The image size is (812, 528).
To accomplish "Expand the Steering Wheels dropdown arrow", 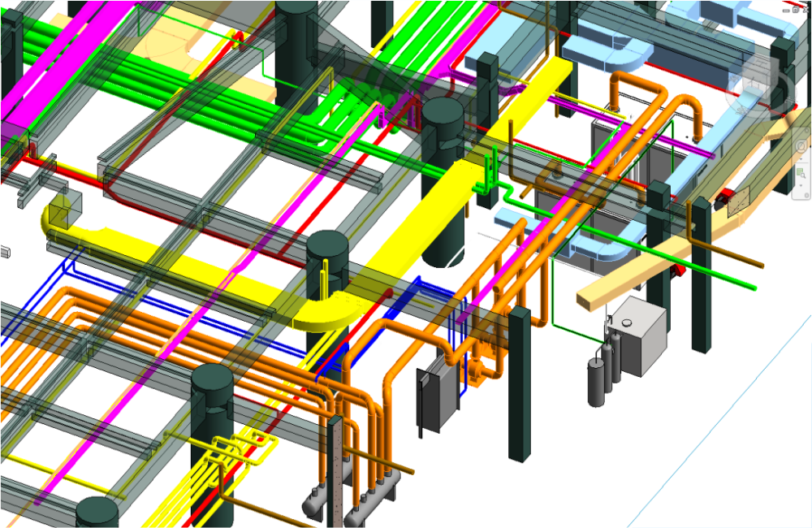I will point(802,159).
